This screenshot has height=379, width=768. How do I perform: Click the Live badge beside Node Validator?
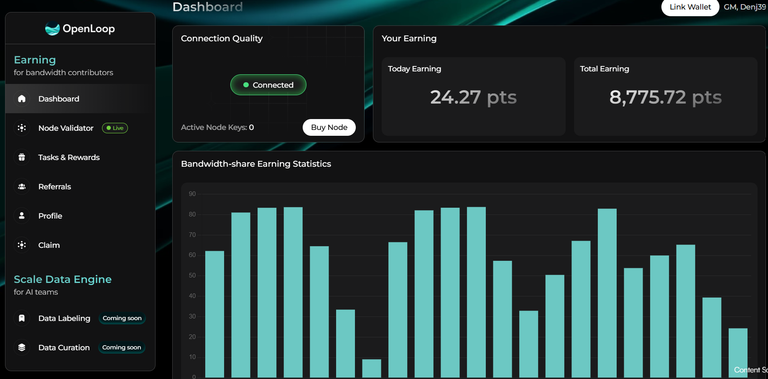(115, 128)
